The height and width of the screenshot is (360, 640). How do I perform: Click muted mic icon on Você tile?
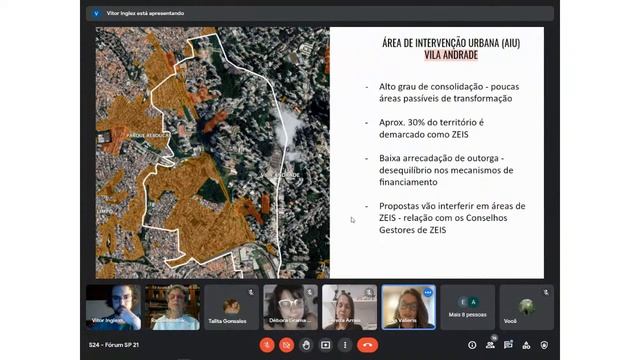[546, 292]
